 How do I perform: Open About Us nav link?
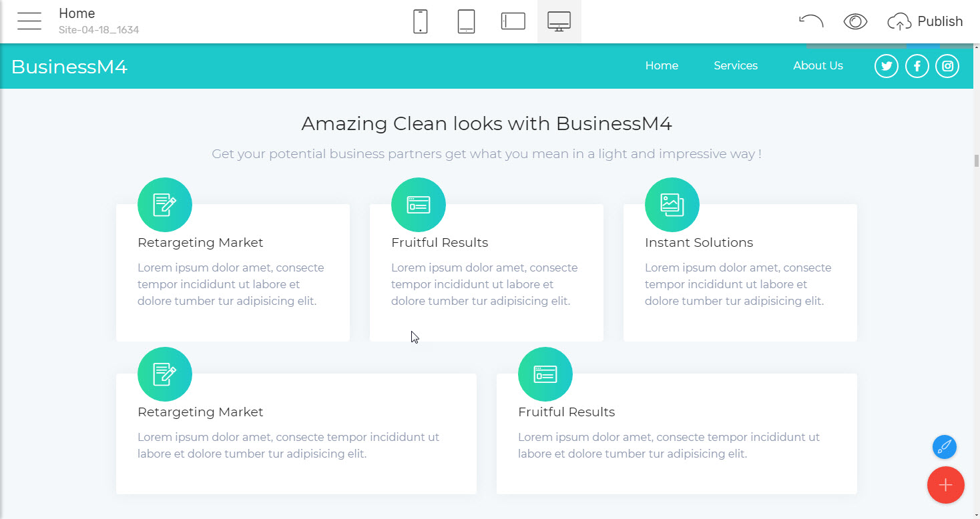point(818,65)
